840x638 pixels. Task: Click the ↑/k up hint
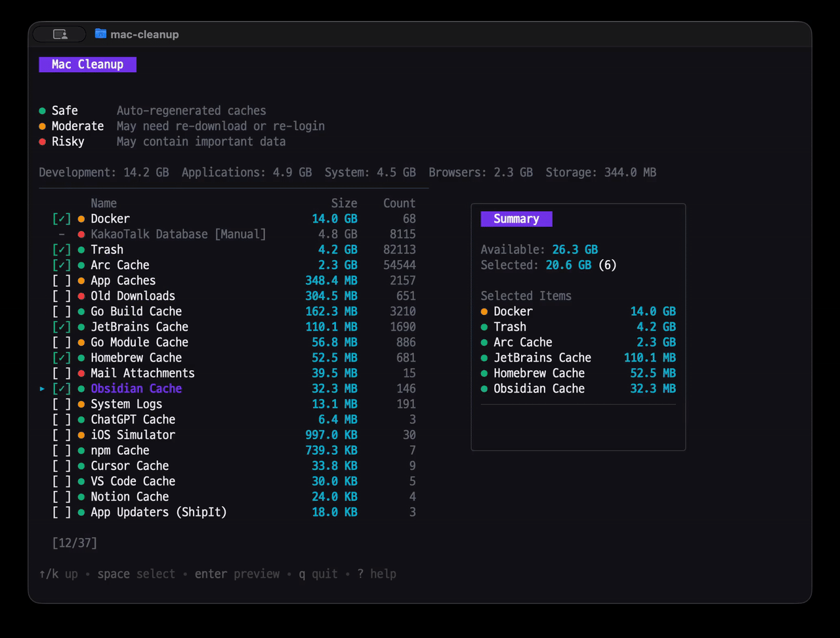tap(58, 574)
